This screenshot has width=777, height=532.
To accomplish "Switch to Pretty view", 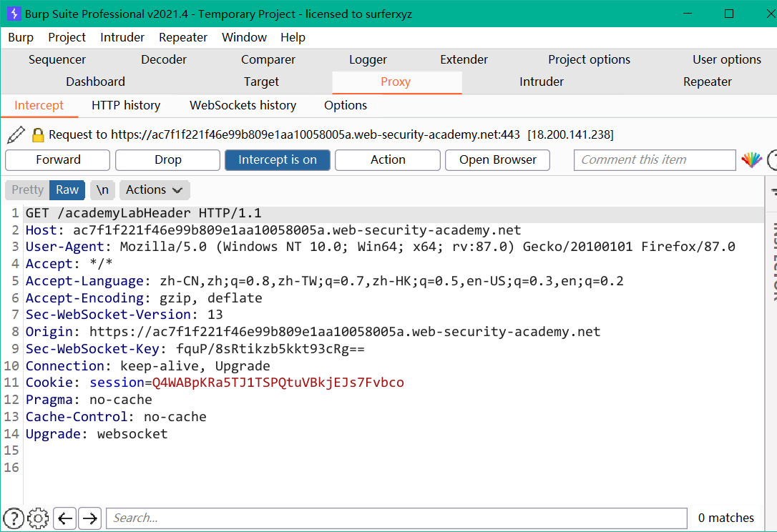I will point(27,189).
